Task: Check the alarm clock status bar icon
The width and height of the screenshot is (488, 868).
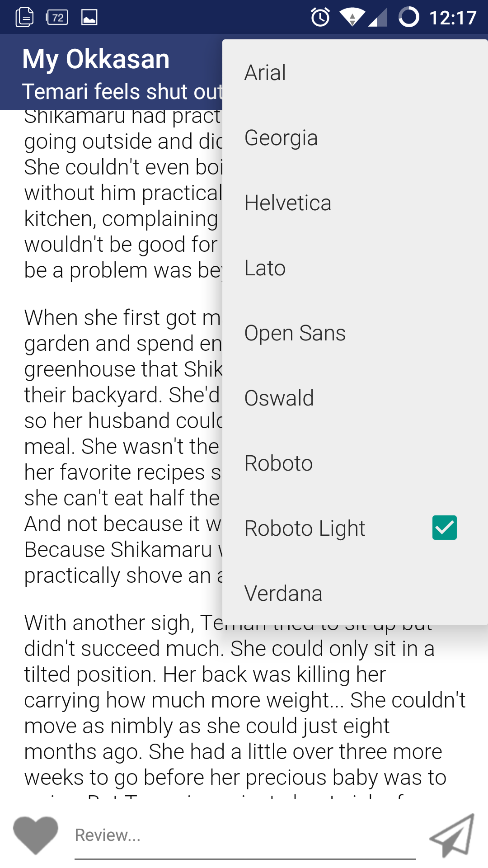Action: [318, 17]
